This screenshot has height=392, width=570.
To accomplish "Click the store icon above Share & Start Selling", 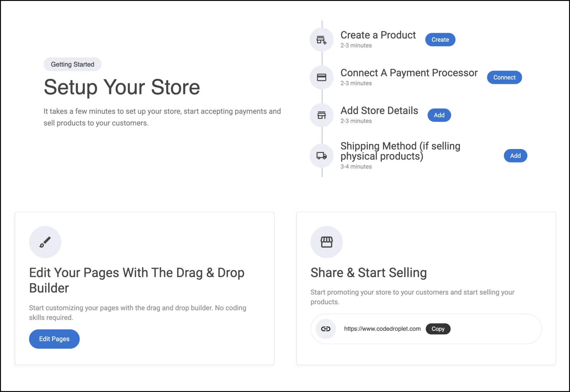I will 327,242.
